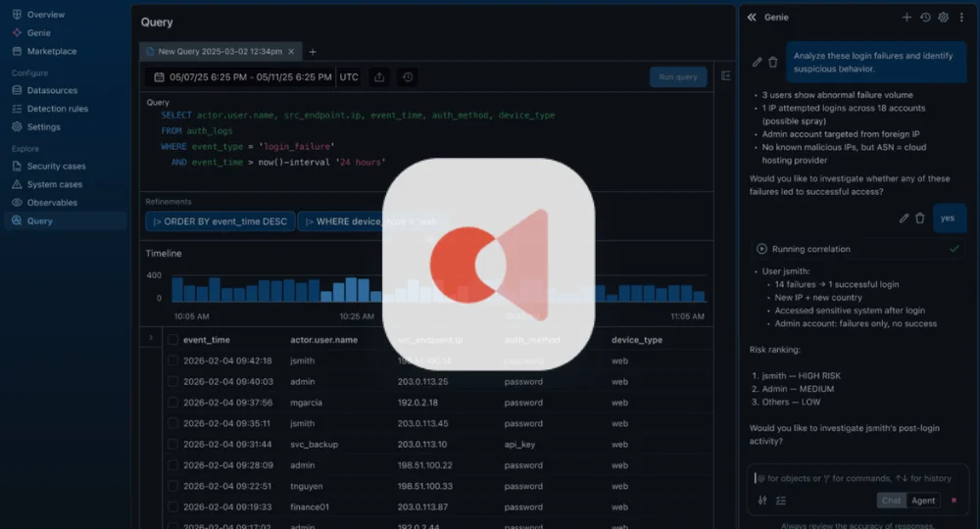Image resolution: width=980 pixels, height=529 pixels.
Task: Start a new Genie conversation with plus icon
Action: pos(906,18)
